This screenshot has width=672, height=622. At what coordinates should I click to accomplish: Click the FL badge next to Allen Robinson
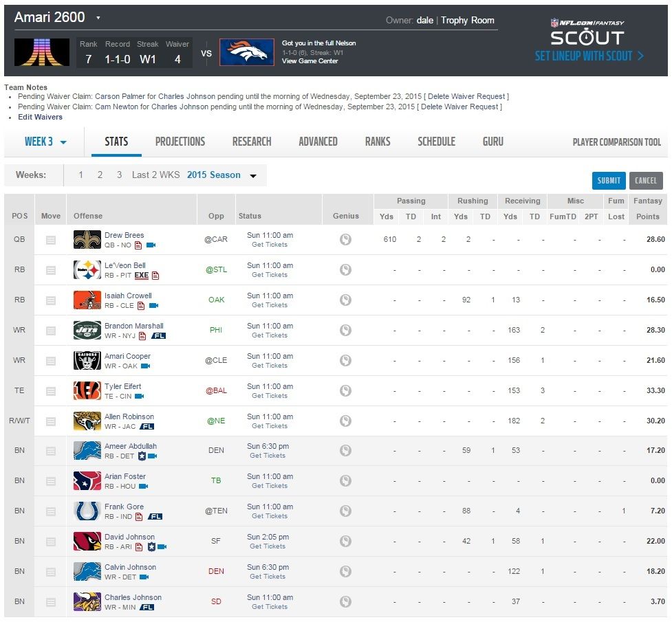click(x=147, y=426)
